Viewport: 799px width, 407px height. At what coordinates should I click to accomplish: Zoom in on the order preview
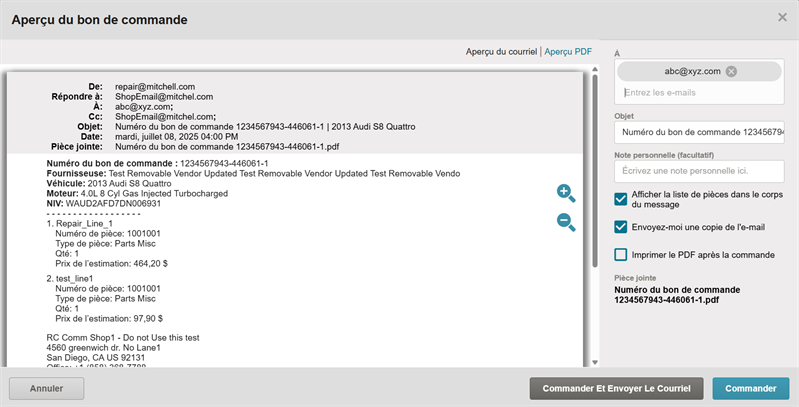565,193
